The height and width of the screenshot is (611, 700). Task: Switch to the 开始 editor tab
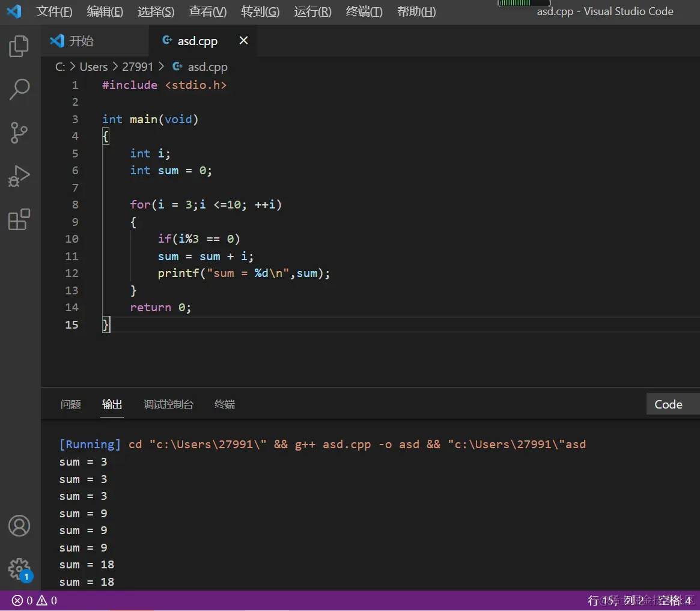tap(81, 41)
